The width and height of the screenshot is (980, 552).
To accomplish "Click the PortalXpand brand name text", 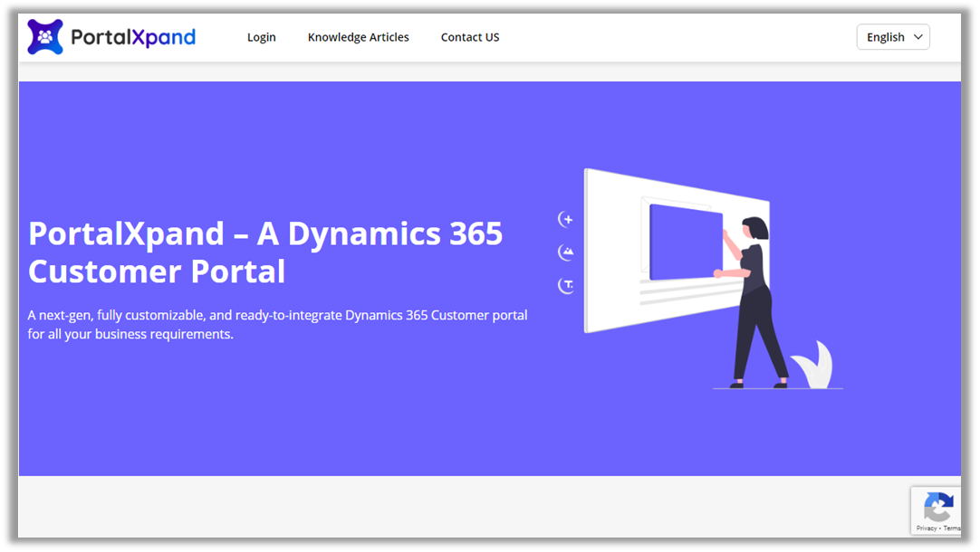I will pos(133,37).
